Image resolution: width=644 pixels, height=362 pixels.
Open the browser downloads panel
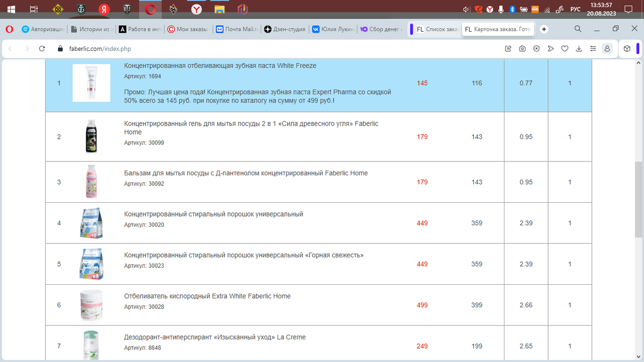(x=579, y=49)
